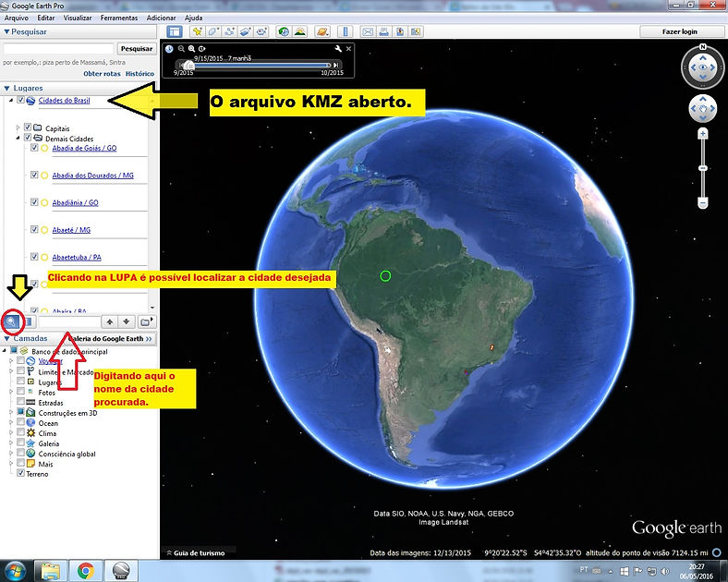The image size is (728, 582).
Task: Click the historical imagery time slider track
Action: click(260, 65)
